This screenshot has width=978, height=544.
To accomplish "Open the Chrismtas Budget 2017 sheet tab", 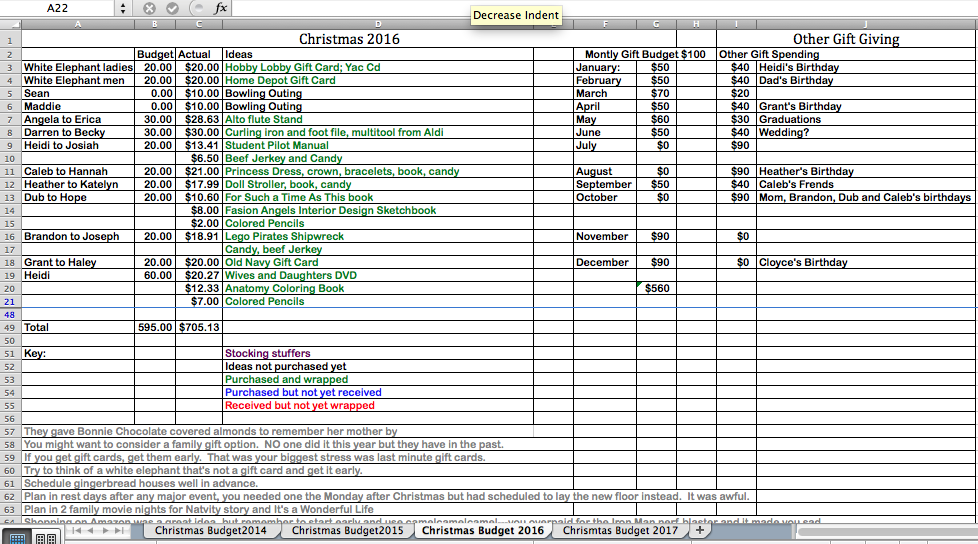I will click(x=620, y=530).
